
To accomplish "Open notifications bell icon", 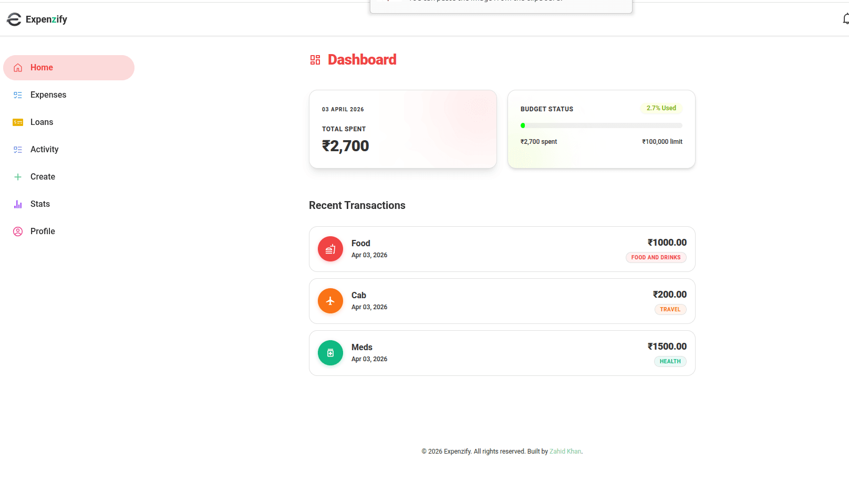I will (x=845, y=19).
